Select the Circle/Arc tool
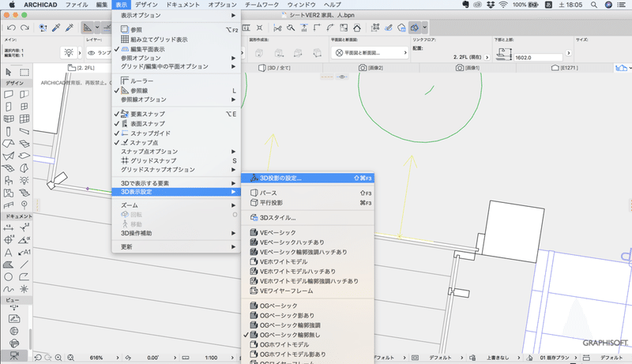Screen dimensions: 632x364 (9, 277)
